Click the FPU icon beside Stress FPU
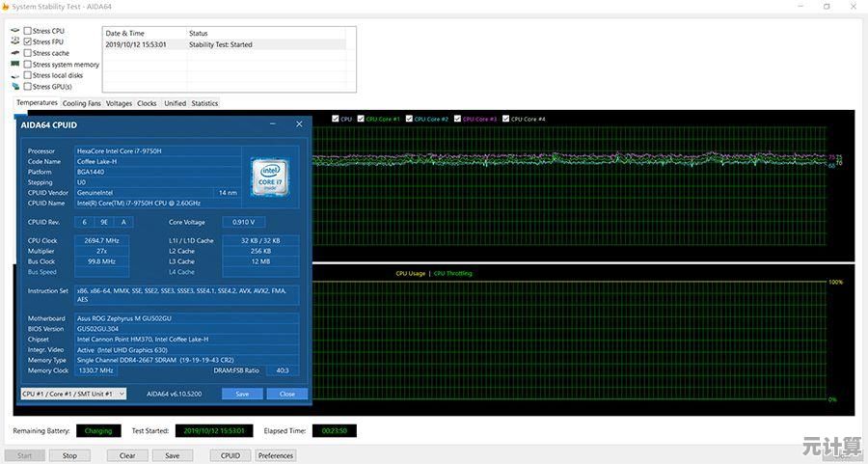The width and height of the screenshot is (868, 464). click(x=14, y=41)
